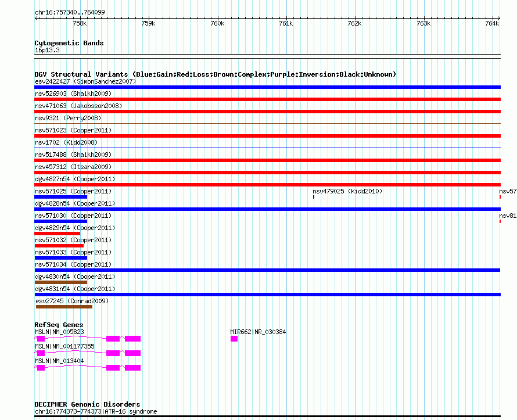Screen dimensions: 517x420
Task: Click the magenta MIR662 gene box
Action: point(234,339)
